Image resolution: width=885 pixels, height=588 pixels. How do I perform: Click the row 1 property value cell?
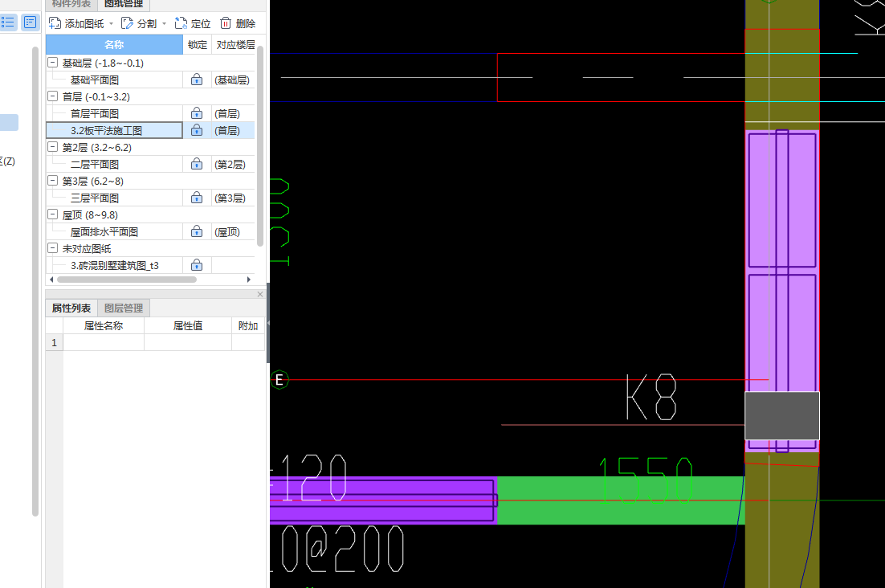[188, 342]
